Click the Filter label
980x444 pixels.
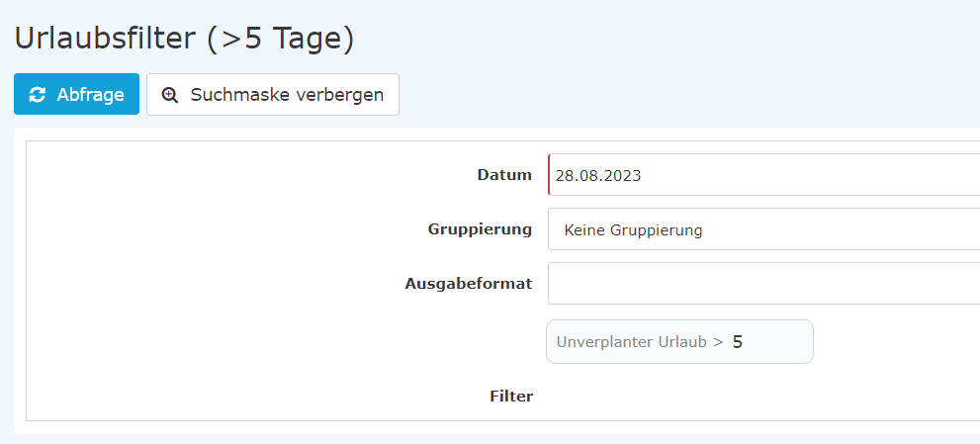point(511,396)
